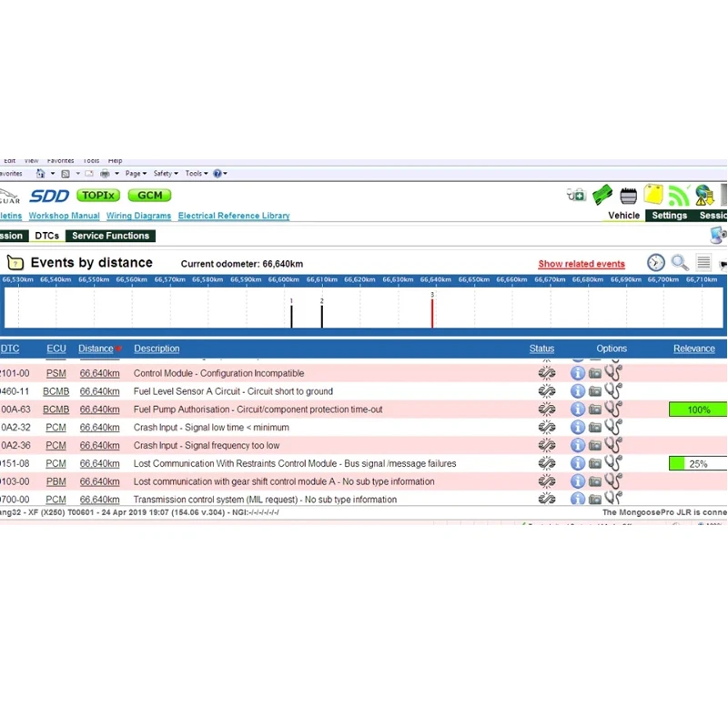Sort by the Distance column header
Image resolution: width=728 pixels, height=728 pixels.
tap(96, 349)
